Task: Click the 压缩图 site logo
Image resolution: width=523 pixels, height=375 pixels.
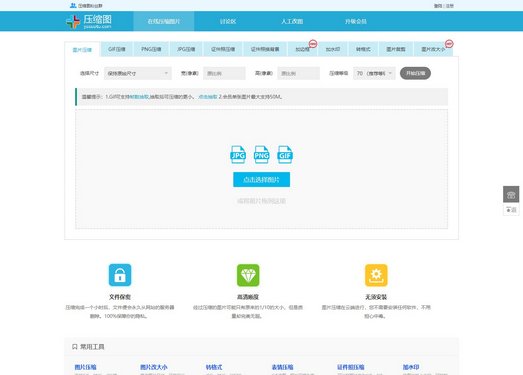Action: 89,22
